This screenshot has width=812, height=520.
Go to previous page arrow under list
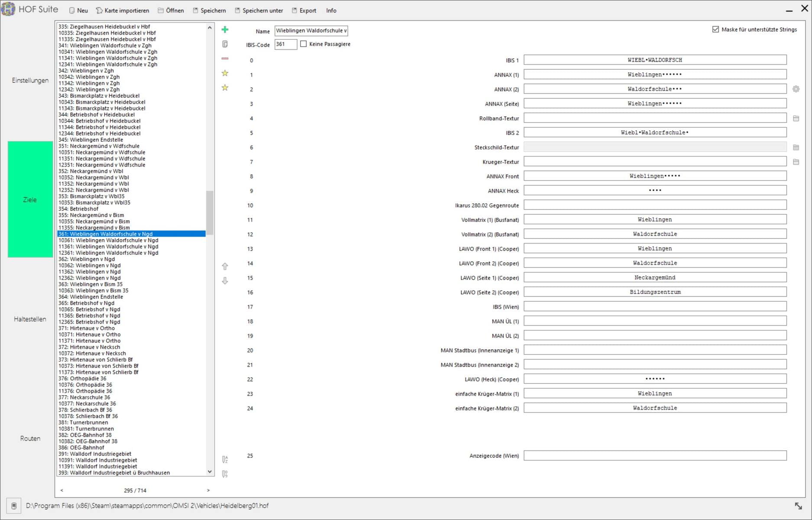(61, 491)
